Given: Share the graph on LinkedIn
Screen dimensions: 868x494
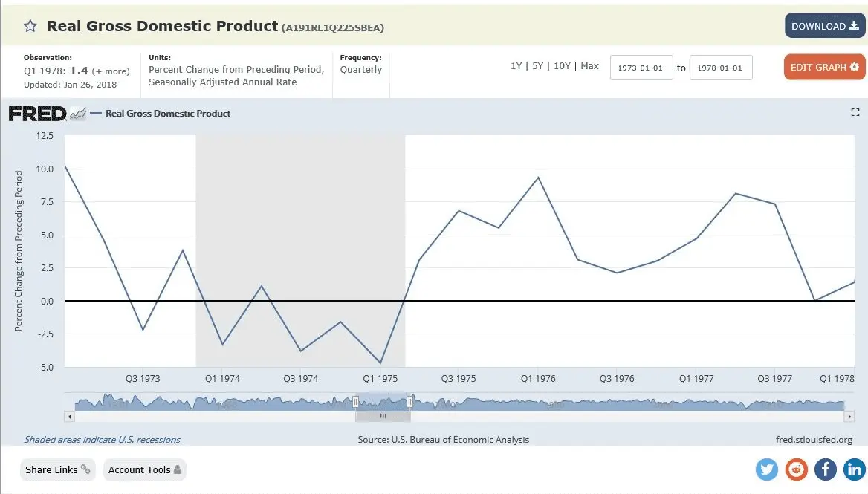Looking at the screenshot, I should (x=854, y=469).
